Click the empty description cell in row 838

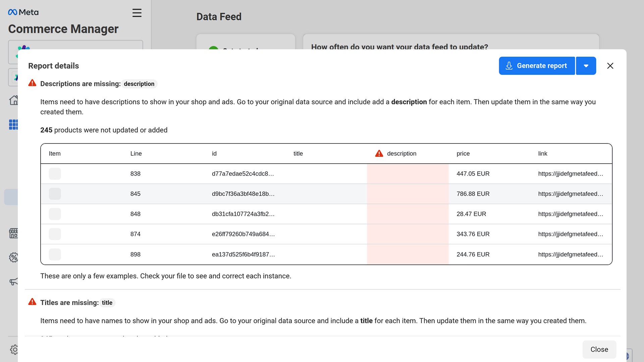point(408,174)
